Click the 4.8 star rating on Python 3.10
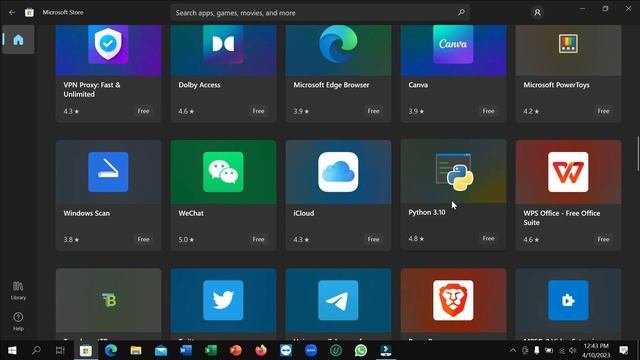 click(416, 239)
